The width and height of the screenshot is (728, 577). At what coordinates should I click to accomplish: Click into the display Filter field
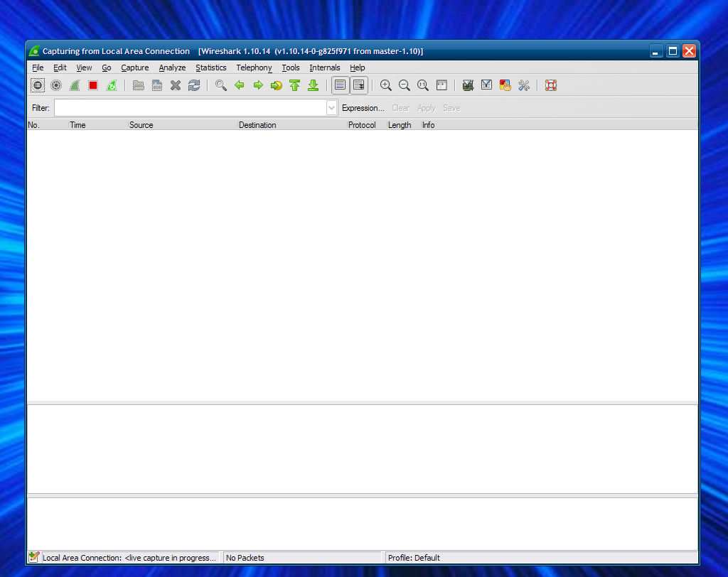(191, 108)
